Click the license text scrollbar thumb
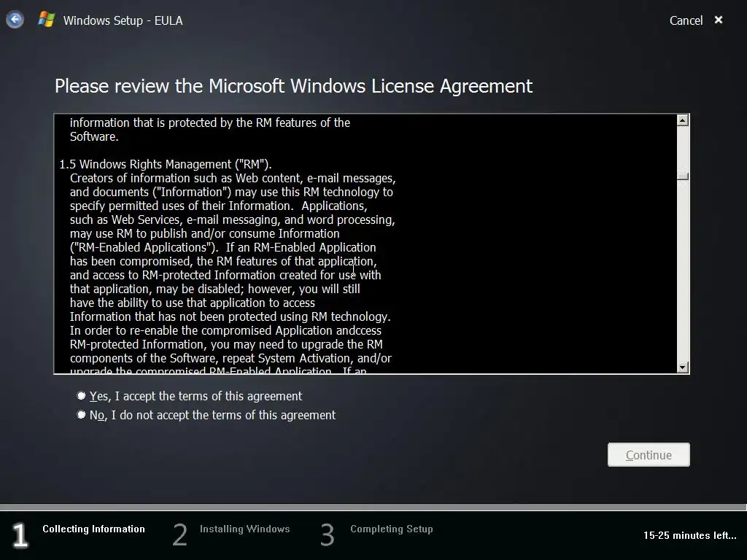Viewport: 747px width, 560px height. [683, 176]
